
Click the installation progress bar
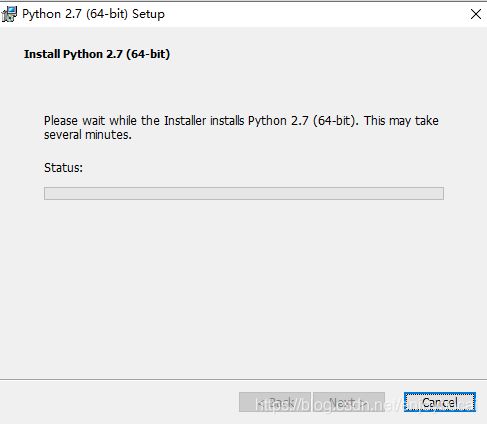tap(244, 193)
